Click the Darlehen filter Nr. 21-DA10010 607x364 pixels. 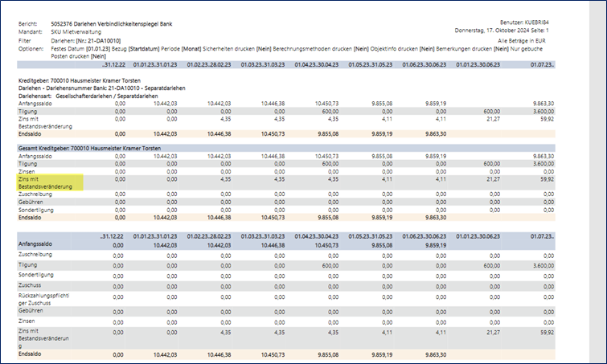(x=95, y=40)
